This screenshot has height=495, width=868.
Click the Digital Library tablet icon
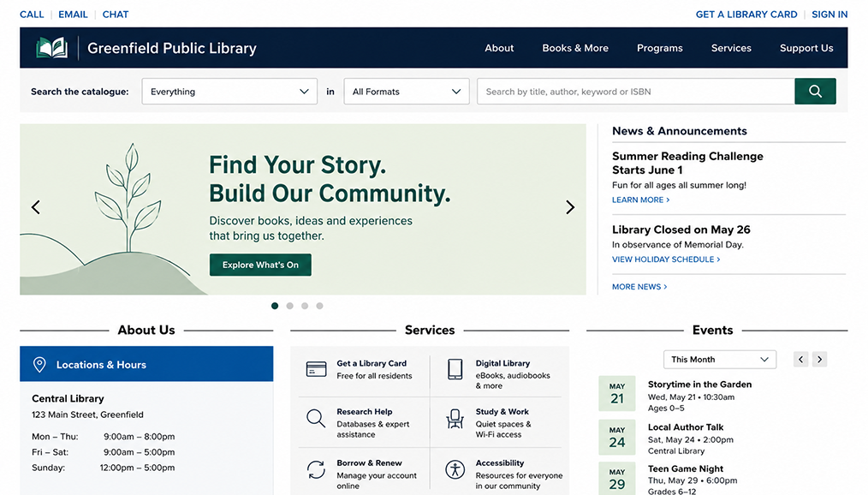(455, 369)
